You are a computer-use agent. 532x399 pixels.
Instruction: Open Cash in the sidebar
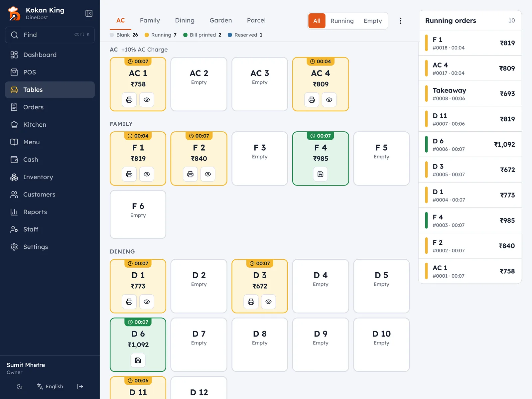click(x=50, y=160)
